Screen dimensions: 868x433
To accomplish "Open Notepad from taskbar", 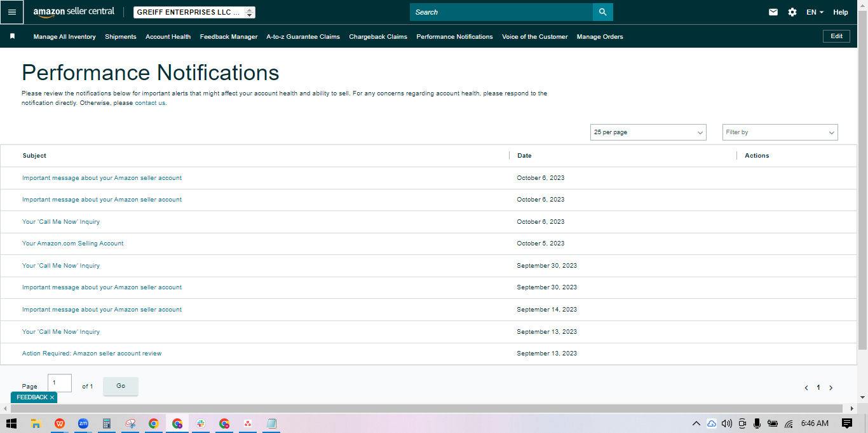I will (x=271, y=423).
